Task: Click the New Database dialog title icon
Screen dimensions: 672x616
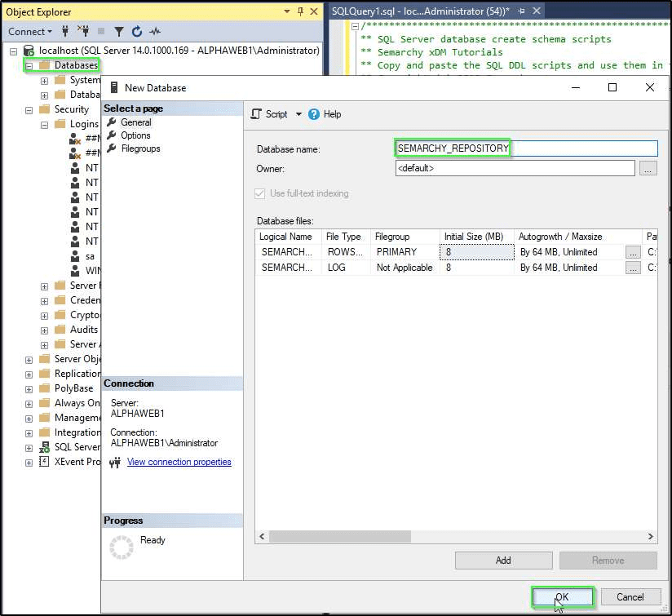Action: click(x=114, y=87)
